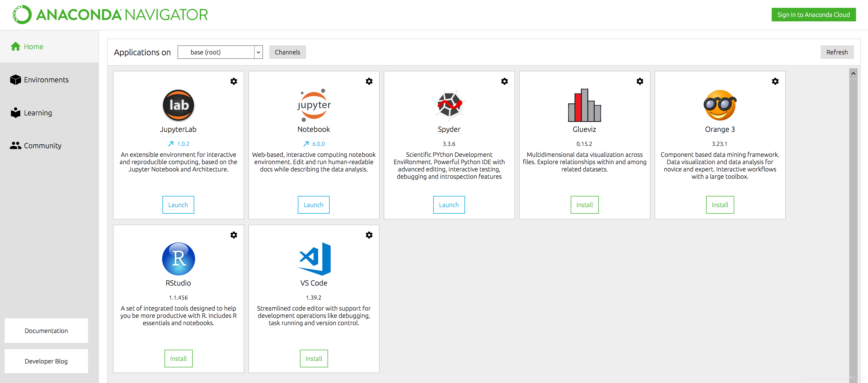Install RStudio

(179, 359)
